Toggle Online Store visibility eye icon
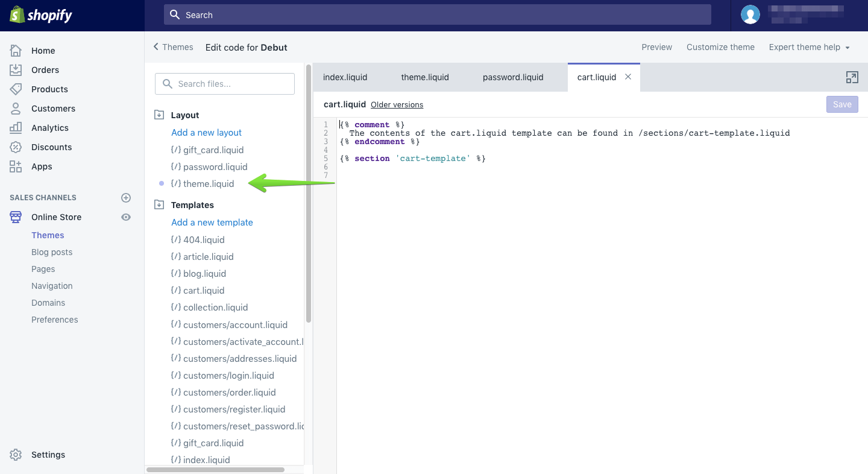868x474 pixels. point(126,217)
